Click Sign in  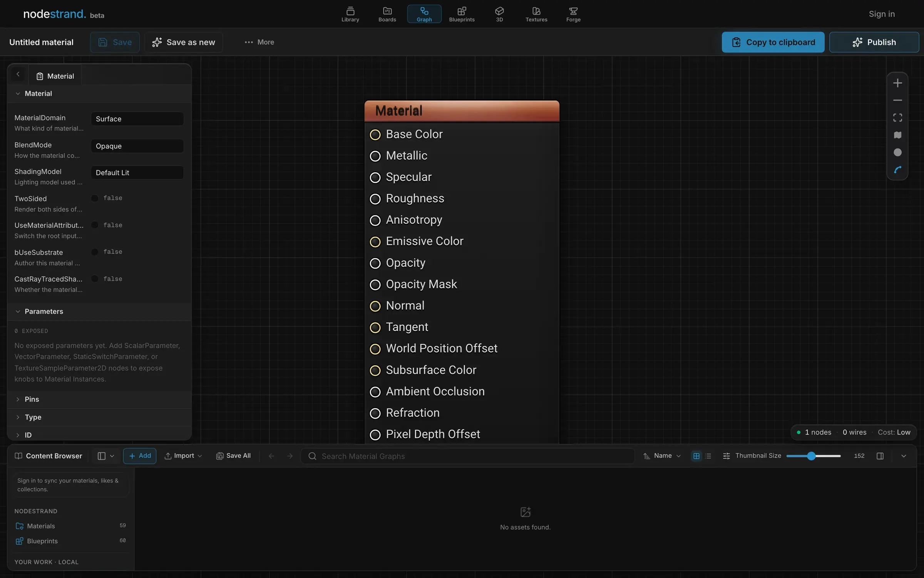click(882, 14)
